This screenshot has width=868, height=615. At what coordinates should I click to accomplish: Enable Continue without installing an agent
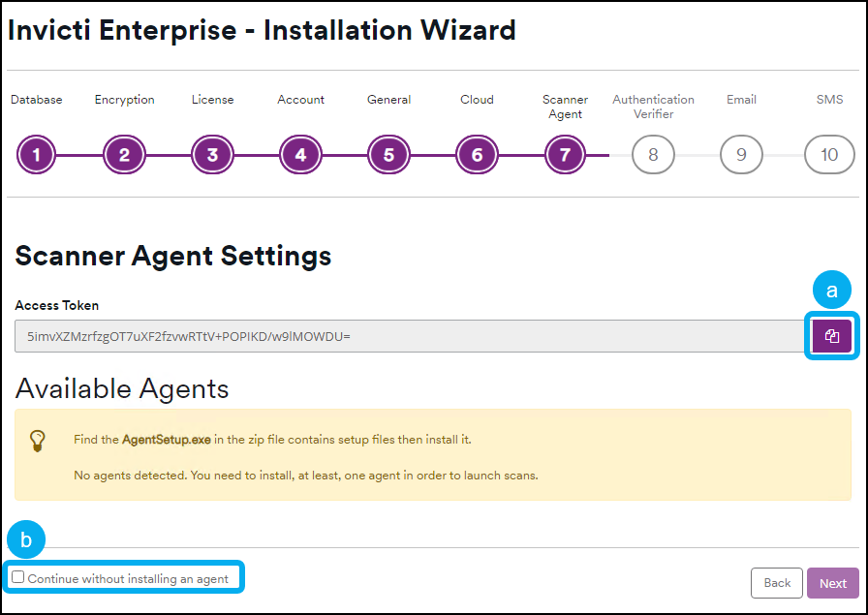point(17,576)
